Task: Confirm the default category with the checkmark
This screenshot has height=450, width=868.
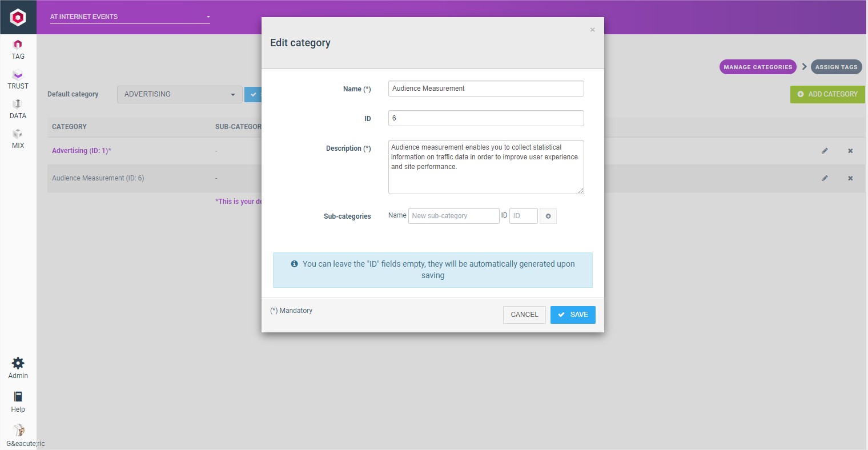Action: (254, 94)
